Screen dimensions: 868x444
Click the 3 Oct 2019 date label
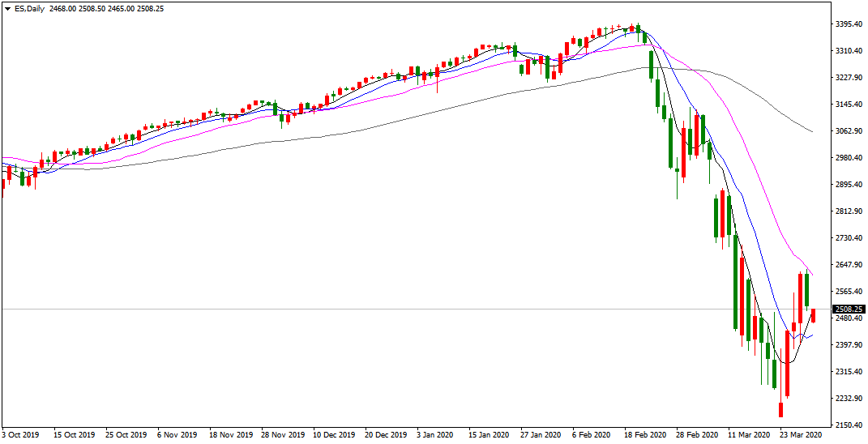pos(21,434)
